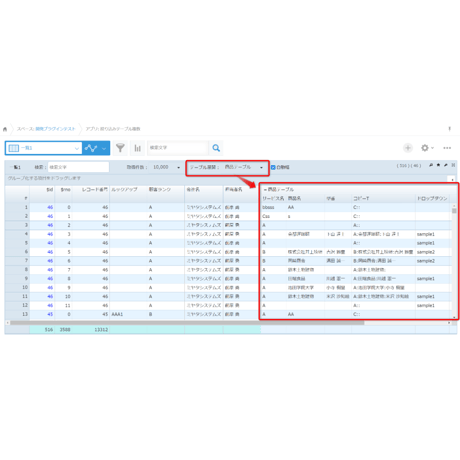Open record 46 link in first row
Image resolution: width=460 pixels, height=460 pixels.
point(50,207)
